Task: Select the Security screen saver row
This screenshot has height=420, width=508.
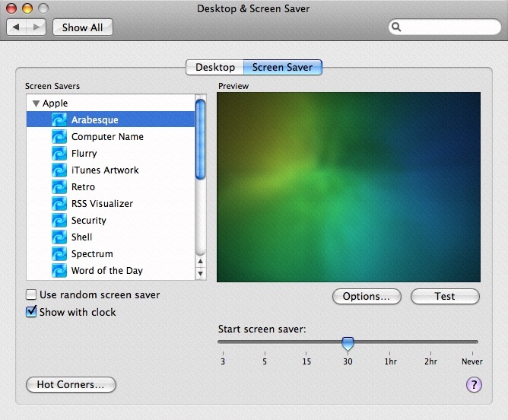Action: [111, 220]
